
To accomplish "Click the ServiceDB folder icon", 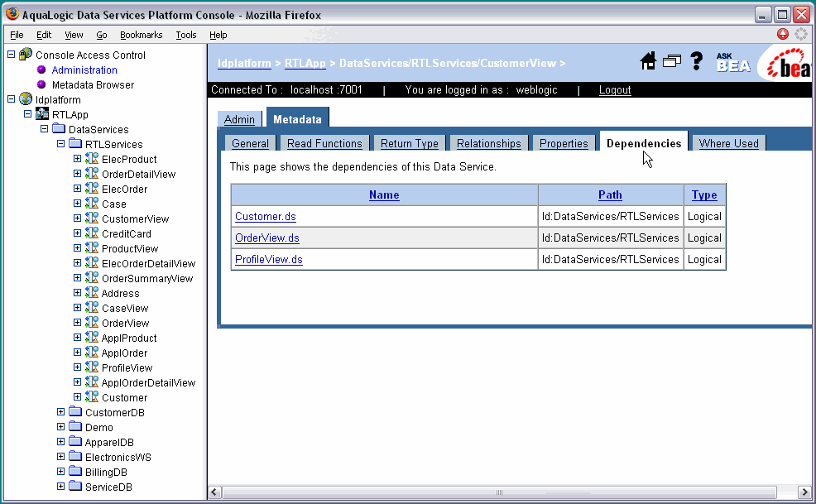I will [75, 487].
